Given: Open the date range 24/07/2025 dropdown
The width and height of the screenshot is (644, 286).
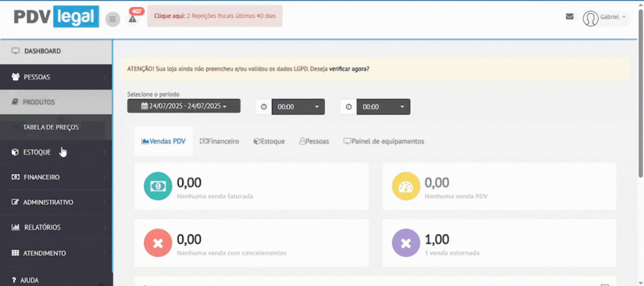Looking at the screenshot, I should pos(184,106).
